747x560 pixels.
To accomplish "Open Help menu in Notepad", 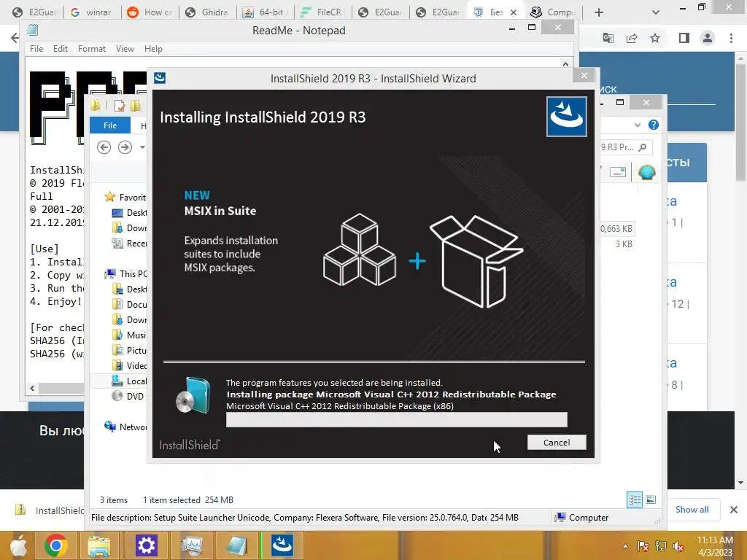I will [x=153, y=49].
